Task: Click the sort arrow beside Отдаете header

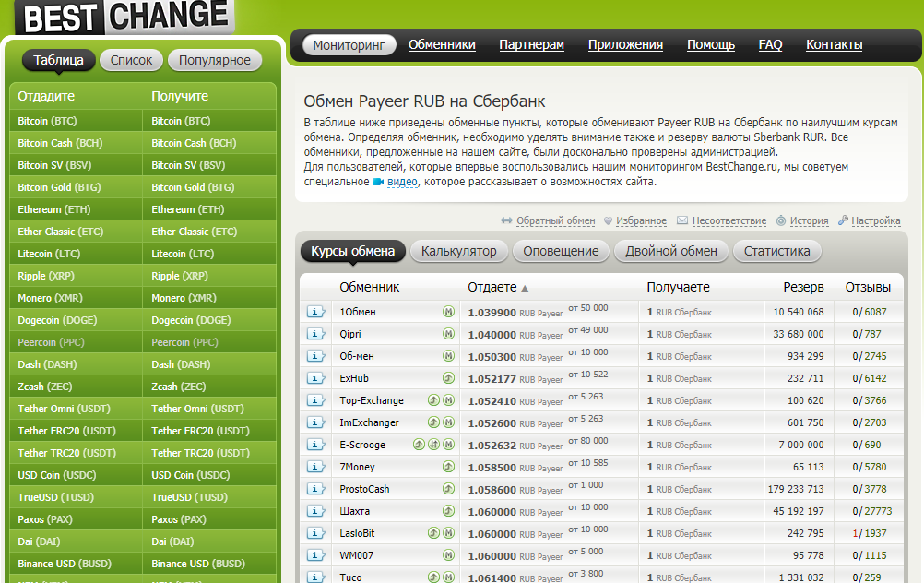Action: tap(525, 288)
